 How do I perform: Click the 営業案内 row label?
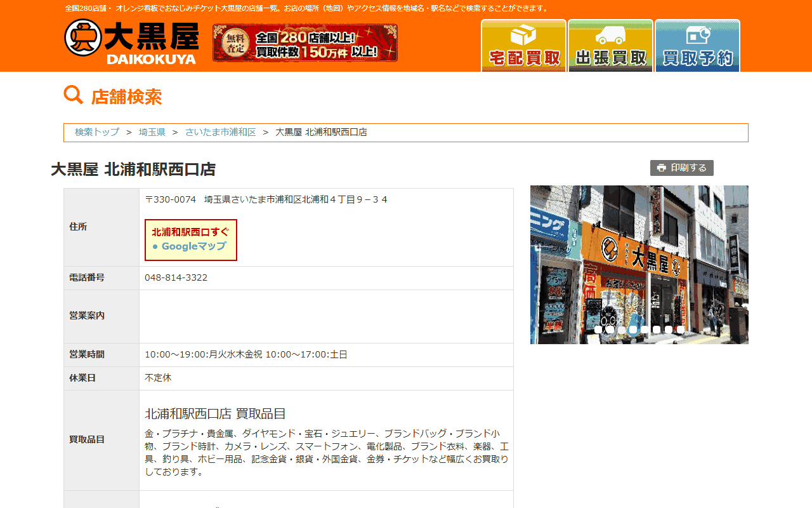[x=87, y=316]
